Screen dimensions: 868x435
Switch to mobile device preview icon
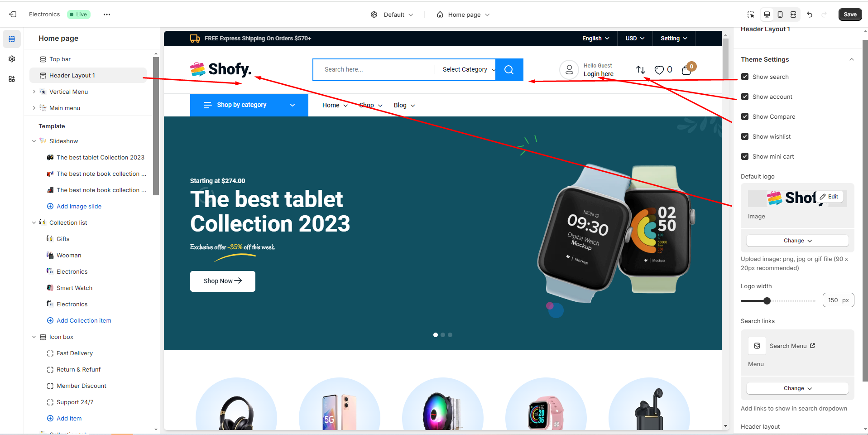(780, 14)
